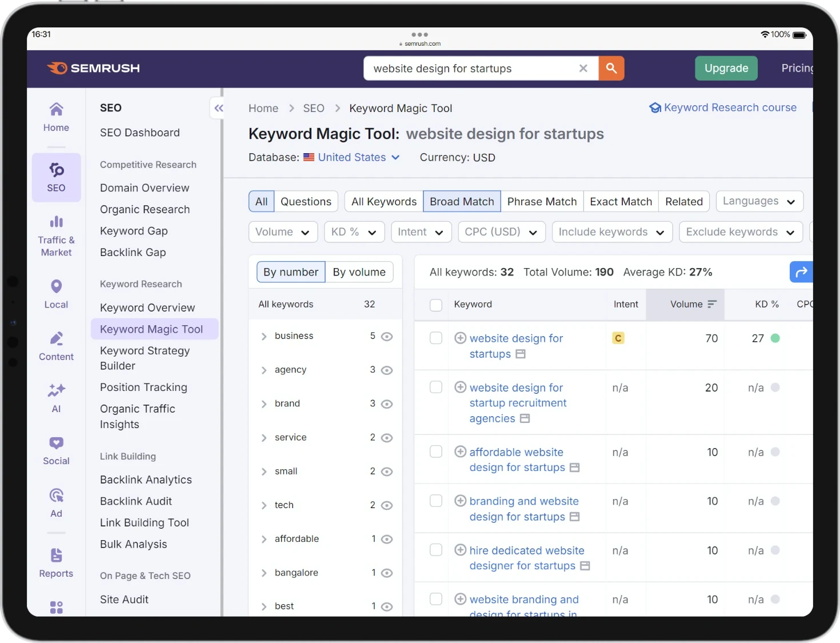Tick the select-all checkbox in table header
The height and width of the screenshot is (643, 840).
point(436,305)
